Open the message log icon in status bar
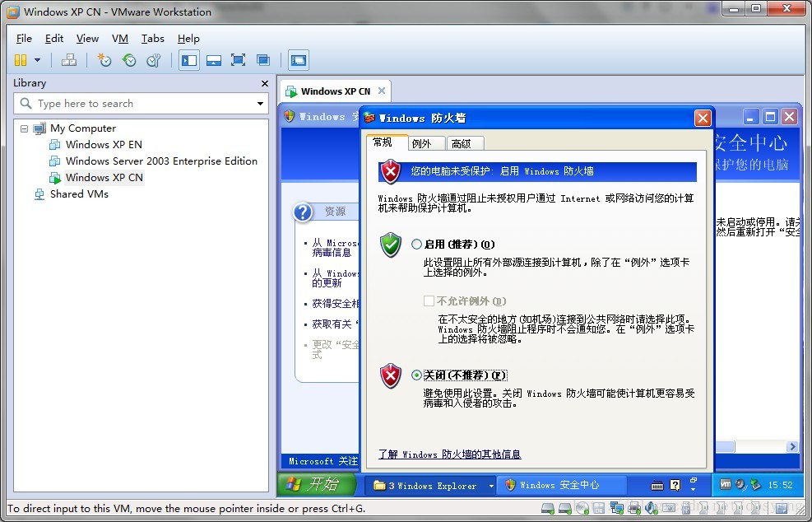This screenshot has width=812, height=522. pos(781,508)
